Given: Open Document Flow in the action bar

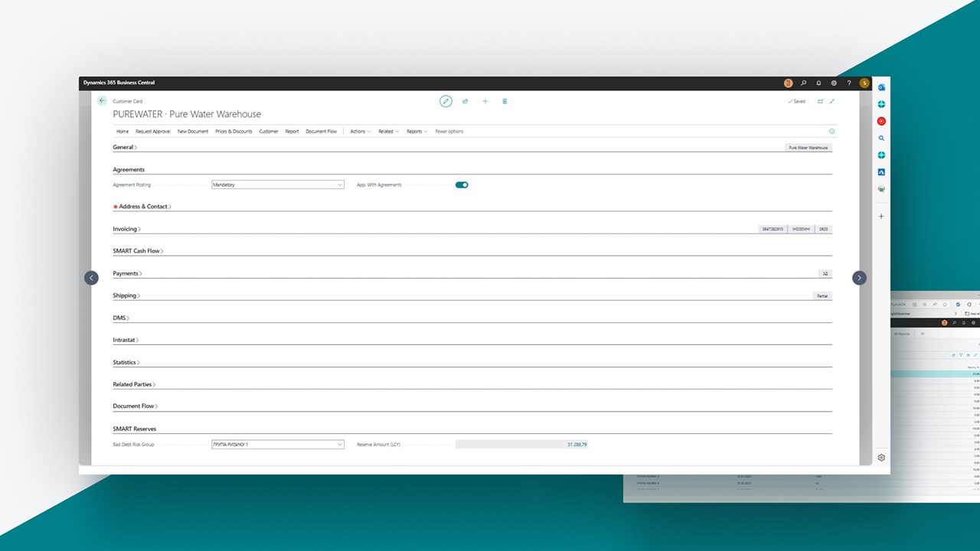Looking at the screenshot, I should click(321, 132).
